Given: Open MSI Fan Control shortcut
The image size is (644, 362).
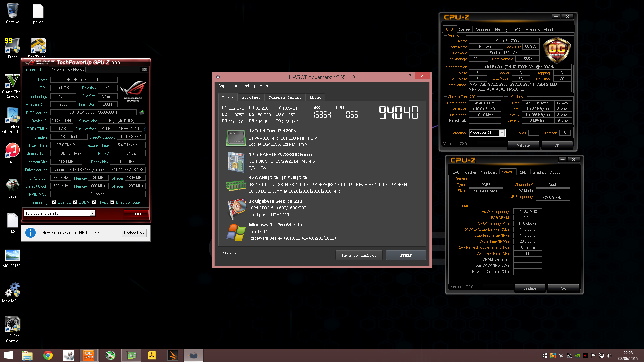Looking at the screenshot, I should 12,329.
